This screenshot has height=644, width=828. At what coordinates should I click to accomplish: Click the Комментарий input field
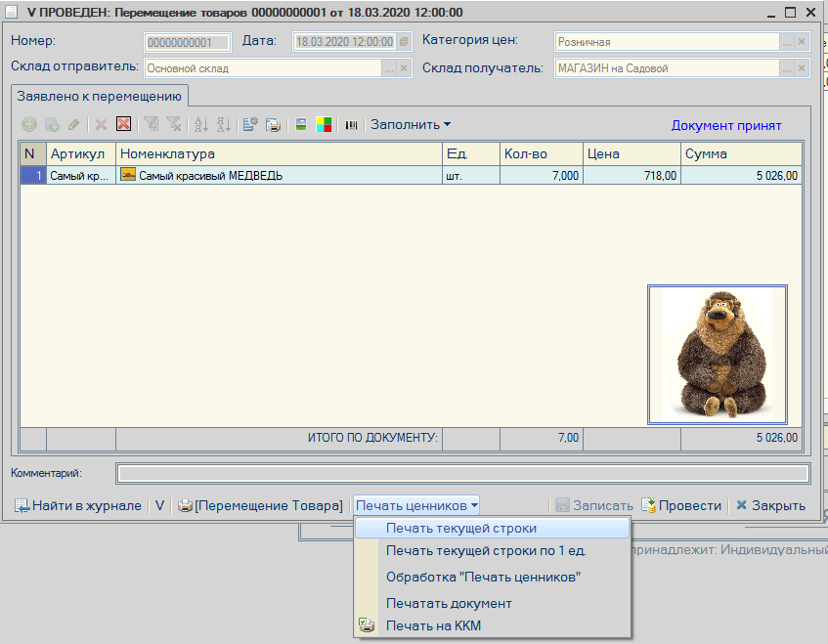(x=463, y=474)
